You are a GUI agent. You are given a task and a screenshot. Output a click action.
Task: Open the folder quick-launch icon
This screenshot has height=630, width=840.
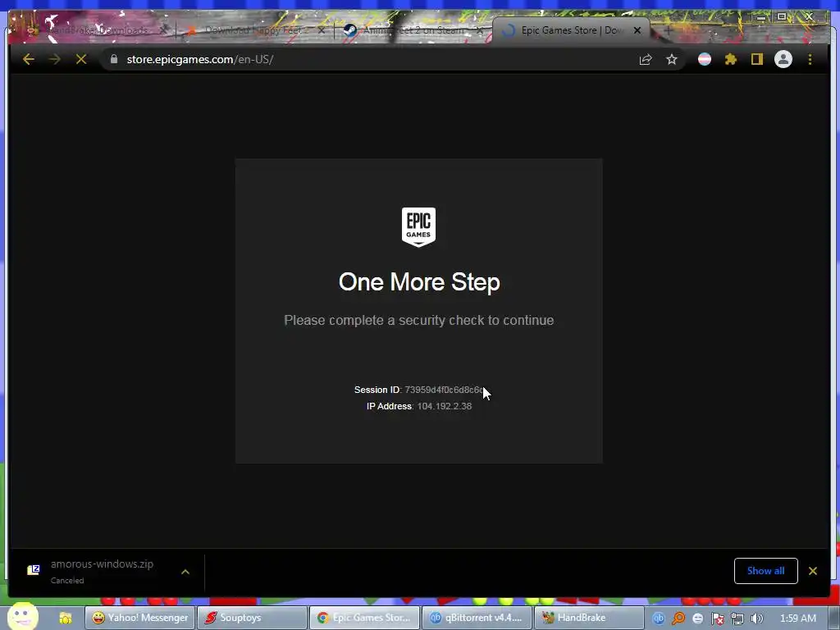point(66,619)
